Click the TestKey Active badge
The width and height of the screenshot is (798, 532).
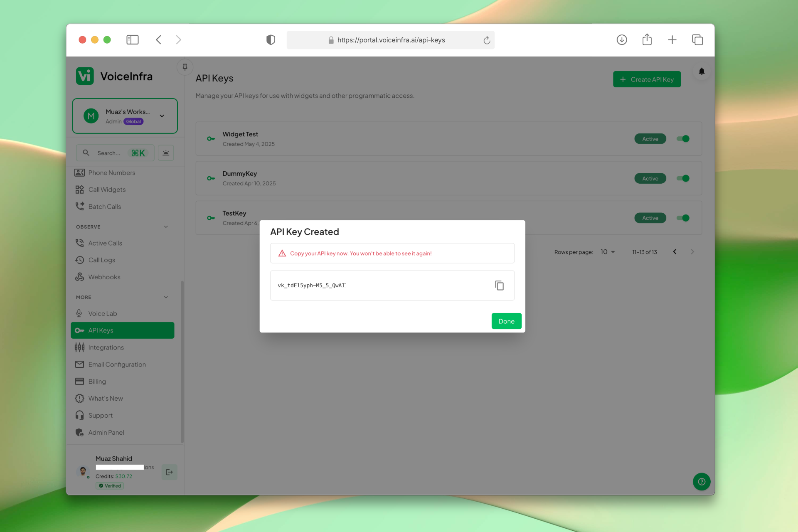tap(650, 218)
